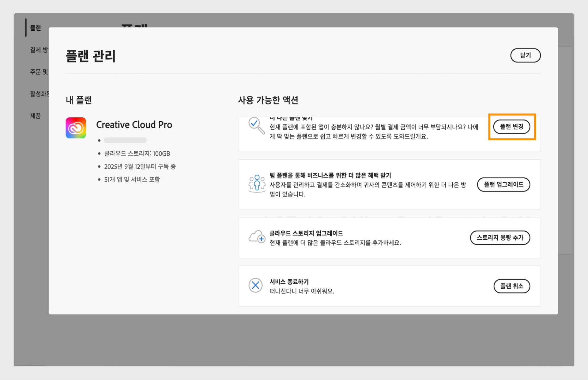Select the 플랜 sidebar item

point(36,28)
